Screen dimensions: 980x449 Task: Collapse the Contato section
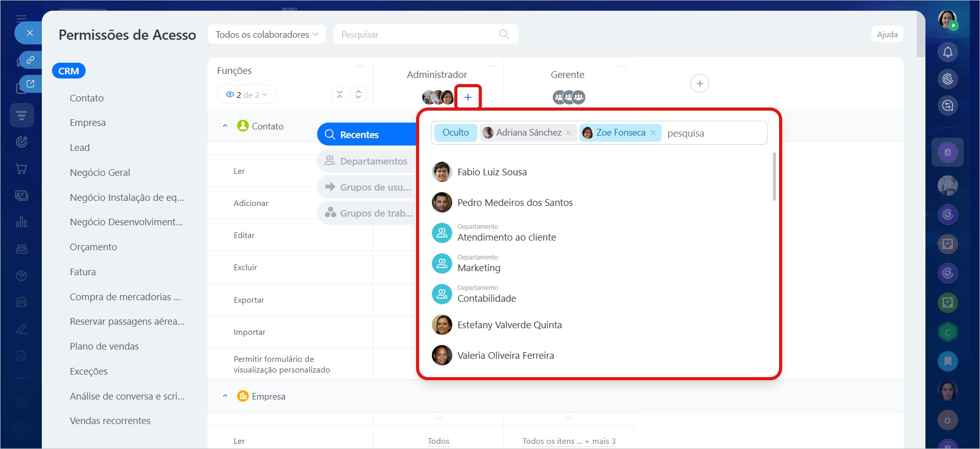(x=225, y=126)
